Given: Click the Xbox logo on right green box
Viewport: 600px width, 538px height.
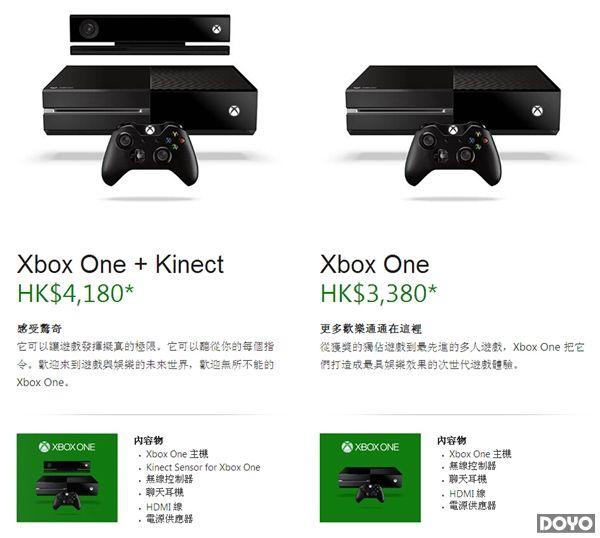Looking at the screenshot, I should 347,447.
